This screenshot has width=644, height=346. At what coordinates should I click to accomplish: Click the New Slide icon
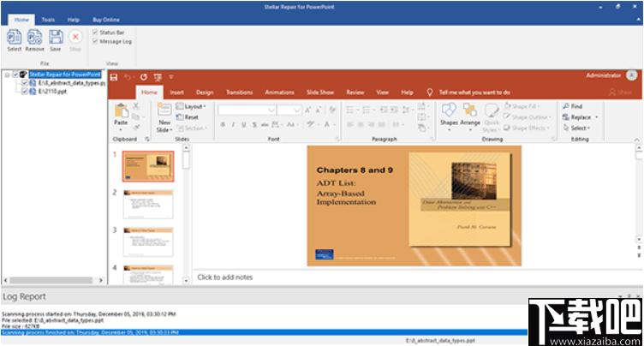tap(164, 110)
